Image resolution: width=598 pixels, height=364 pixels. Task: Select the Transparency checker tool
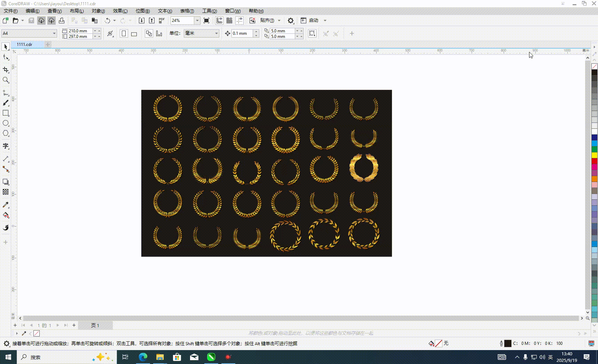(x=6, y=192)
